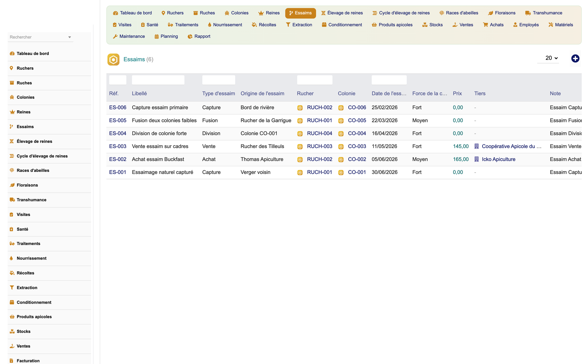The image size is (588, 364).
Task: Click the Rucher filter input field
Action: click(x=315, y=80)
